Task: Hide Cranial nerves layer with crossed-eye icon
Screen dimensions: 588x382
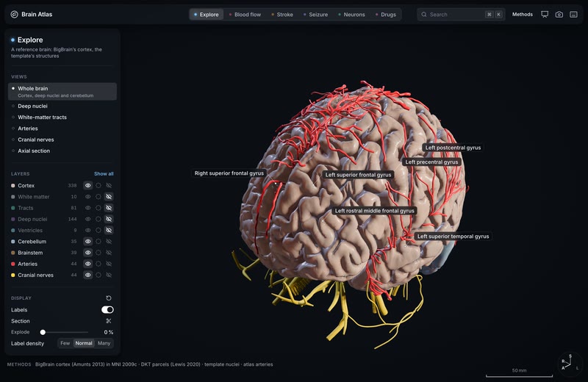Action: tap(109, 275)
